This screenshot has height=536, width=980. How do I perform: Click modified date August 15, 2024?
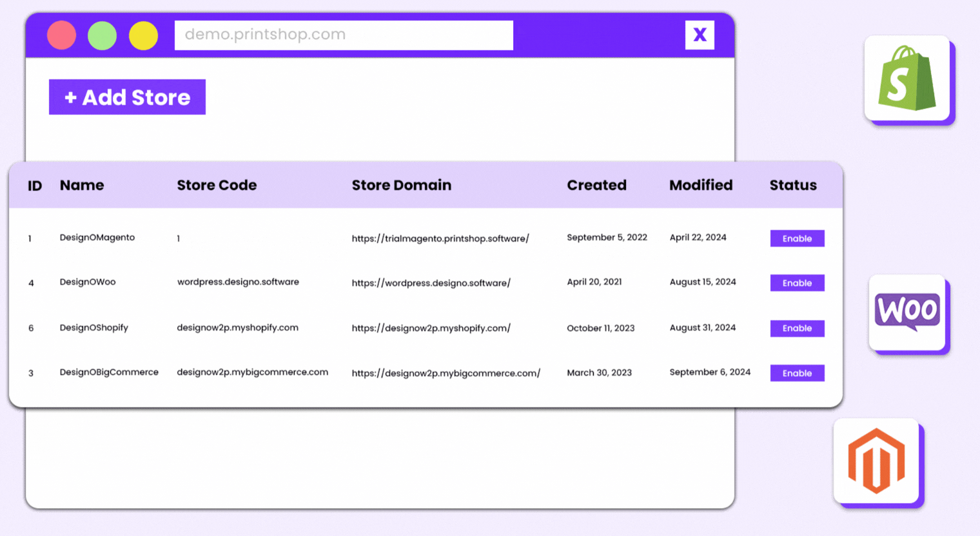coord(703,282)
